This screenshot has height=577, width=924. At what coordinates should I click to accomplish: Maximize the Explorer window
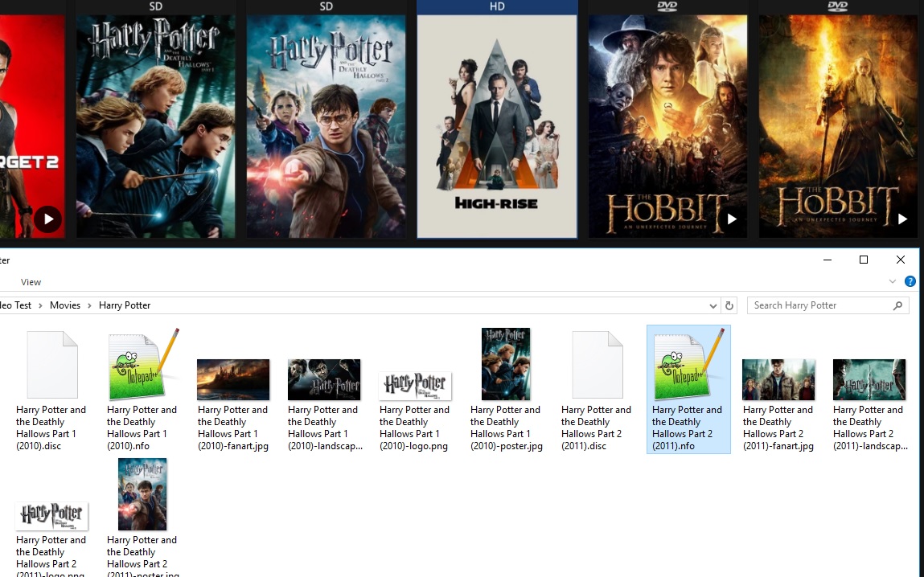pyautogui.click(x=864, y=260)
